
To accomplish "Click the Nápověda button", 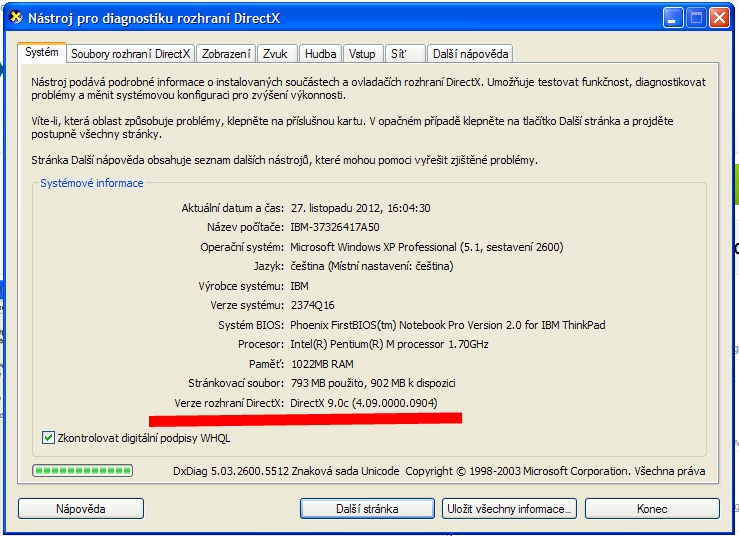I will tap(81, 509).
